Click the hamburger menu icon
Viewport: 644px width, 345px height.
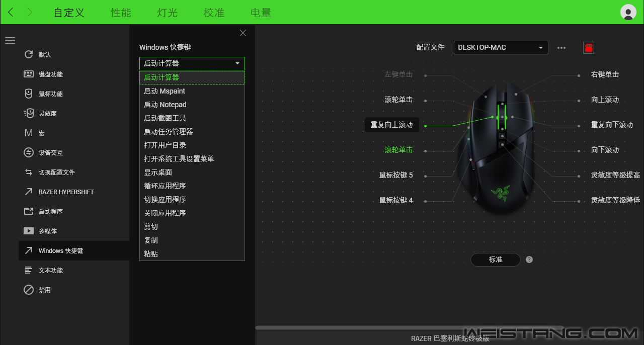(x=10, y=41)
